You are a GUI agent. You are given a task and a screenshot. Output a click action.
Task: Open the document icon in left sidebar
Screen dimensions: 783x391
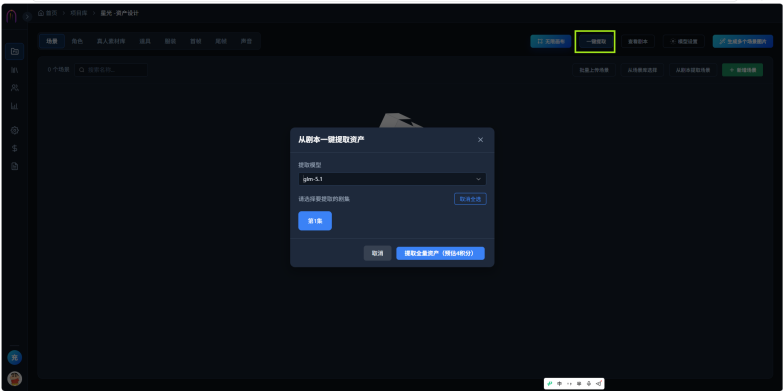point(14,166)
